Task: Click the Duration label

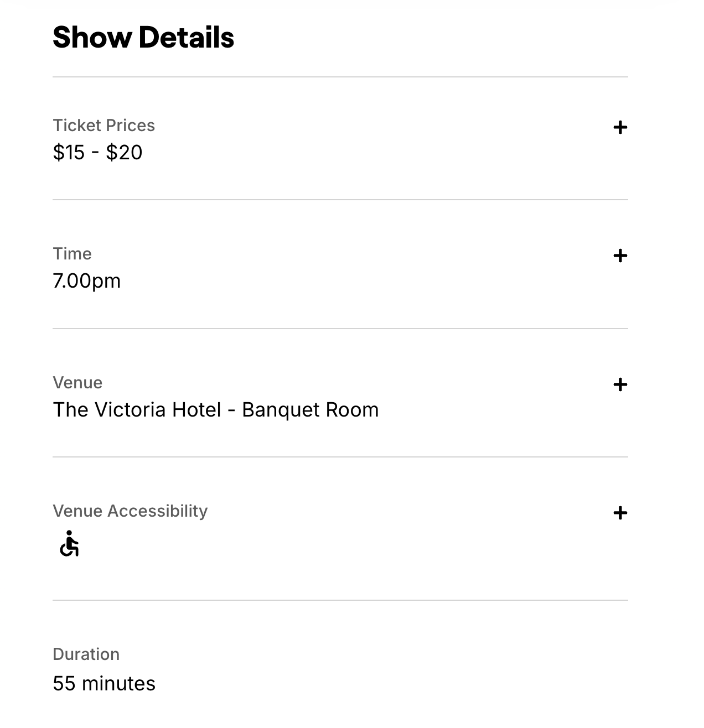Action: pyautogui.click(x=86, y=654)
